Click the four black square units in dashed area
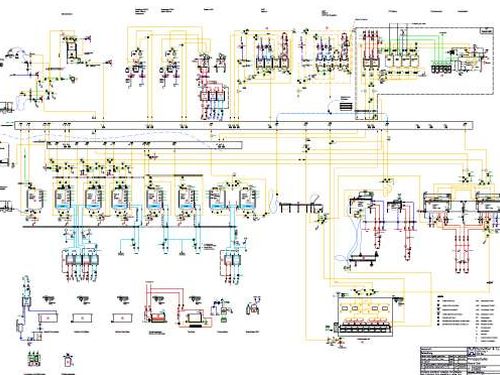This screenshot has width=500, height=375. click(x=441, y=68)
